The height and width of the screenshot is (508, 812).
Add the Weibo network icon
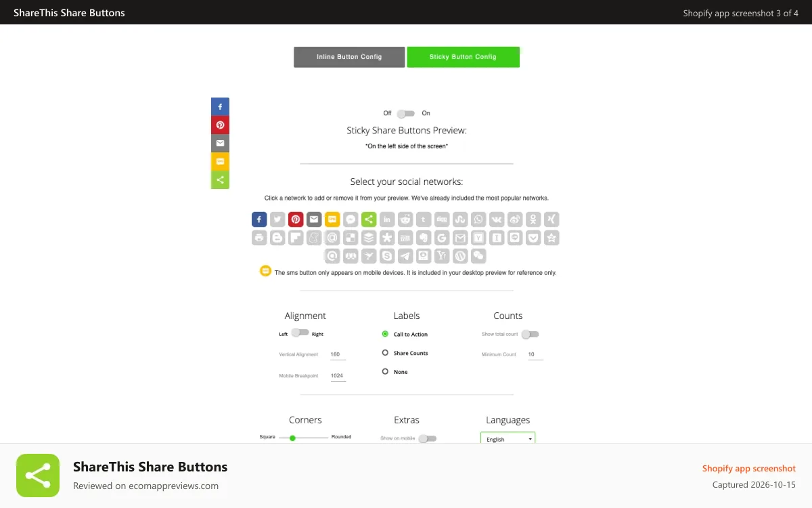click(x=515, y=219)
